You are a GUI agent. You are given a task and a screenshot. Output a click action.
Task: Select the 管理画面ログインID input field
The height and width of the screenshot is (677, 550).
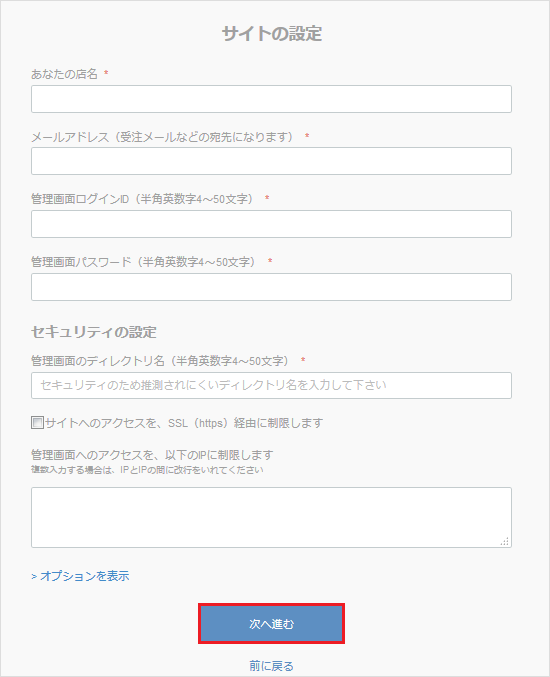271,224
